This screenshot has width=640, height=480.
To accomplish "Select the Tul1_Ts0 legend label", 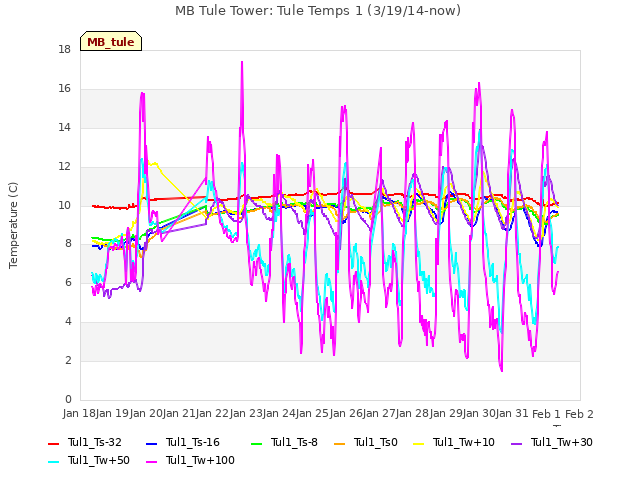I will (x=376, y=442).
